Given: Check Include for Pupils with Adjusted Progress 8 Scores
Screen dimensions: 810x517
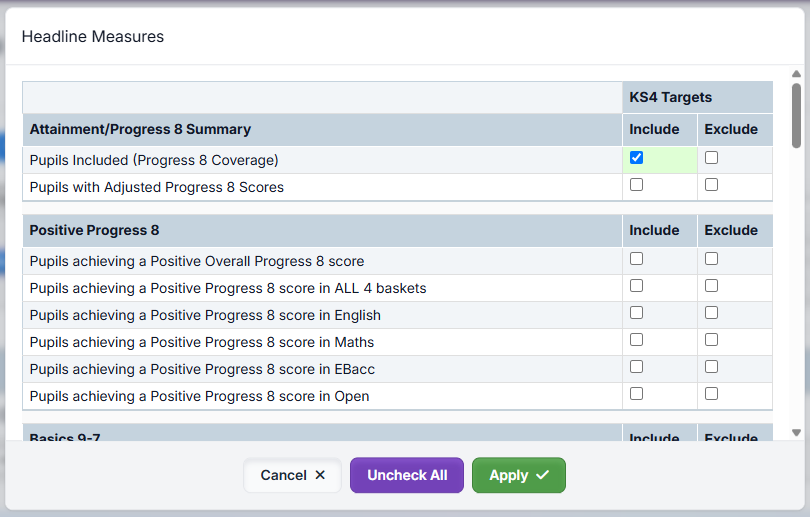Looking at the screenshot, I should 636,185.
